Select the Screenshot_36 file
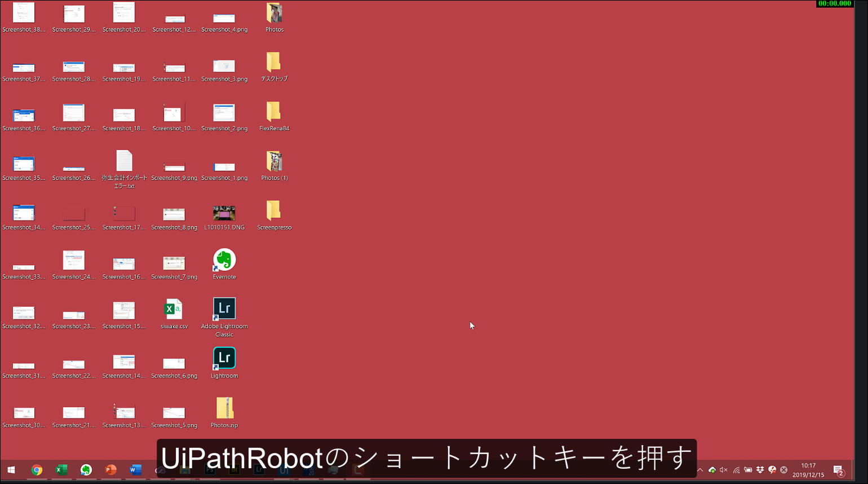The width and height of the screenshot is (868, 484). coord(24,120)
